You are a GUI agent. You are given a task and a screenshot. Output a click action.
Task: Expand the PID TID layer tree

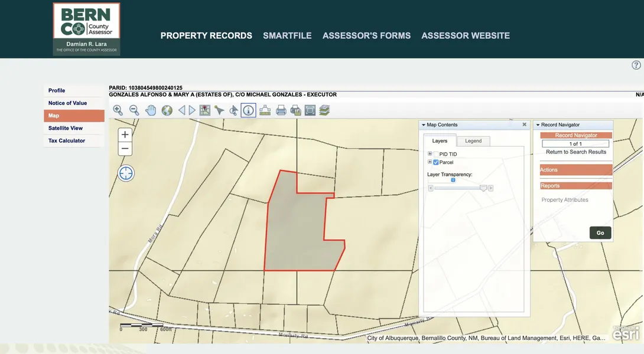click(x=430, y=154)
